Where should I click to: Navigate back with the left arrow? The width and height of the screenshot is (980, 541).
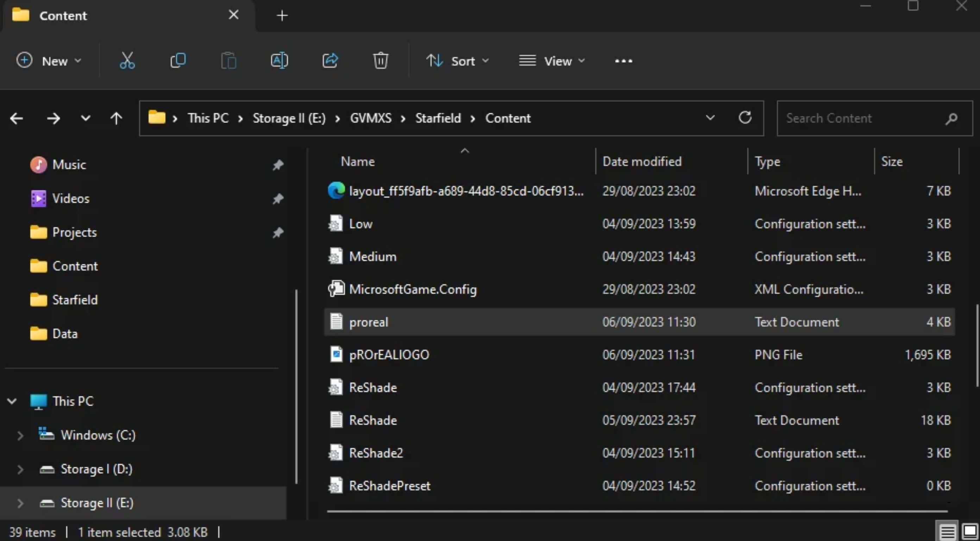[x=16, y=118]
